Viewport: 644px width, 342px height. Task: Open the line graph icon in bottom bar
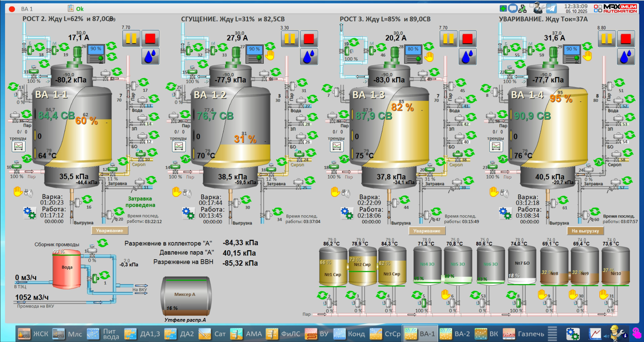tap(595, 334)
